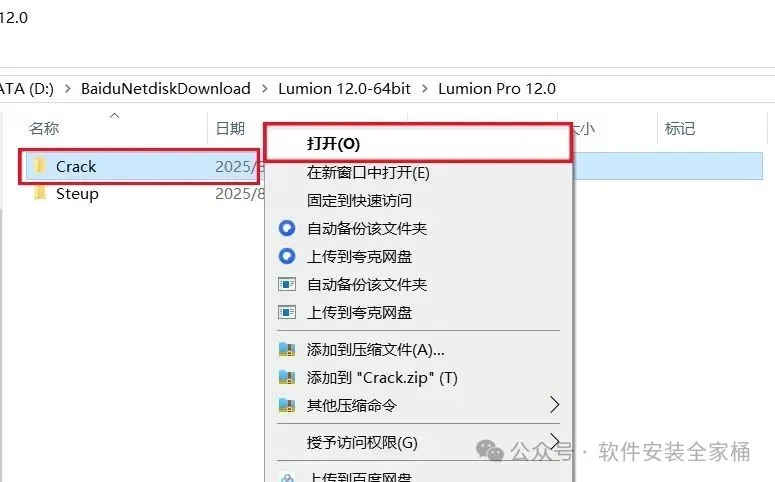Click the square icon beside second 自动备份该文件夹
Image resolution: width=775 pixels, height=482 pixels.
click(287, 284)
